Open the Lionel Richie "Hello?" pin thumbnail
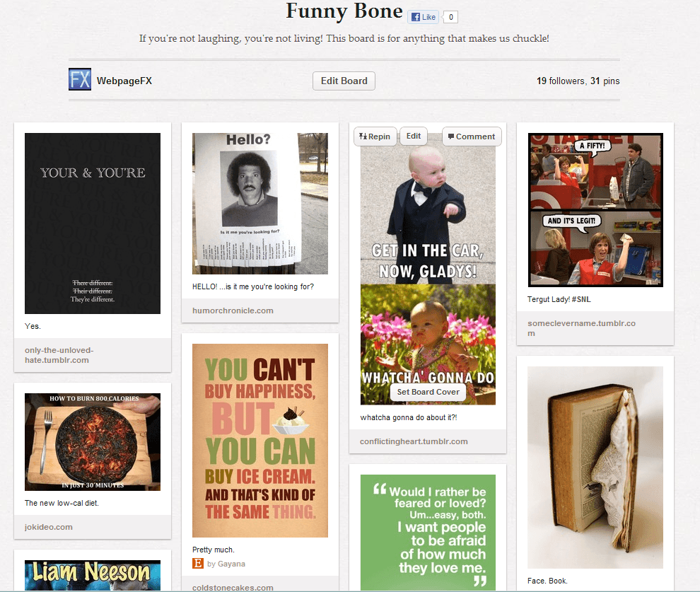 (x=259, y=203)
